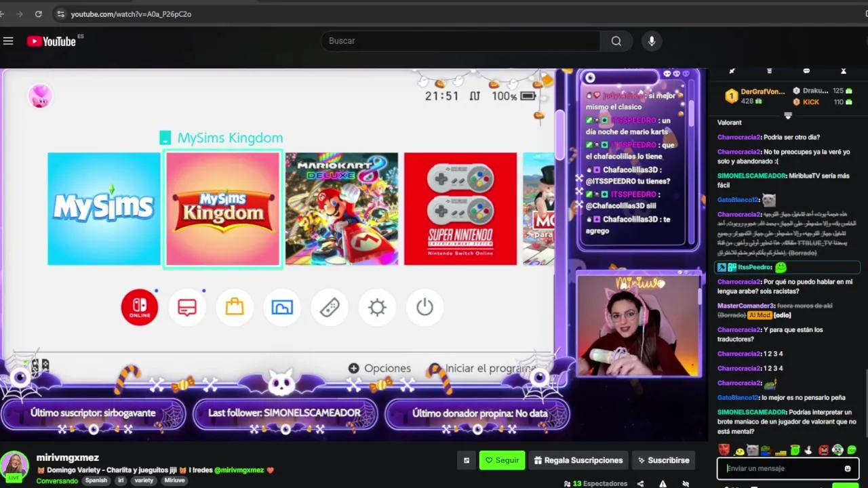Start voice search with the microphone icon

click(652, 41)
